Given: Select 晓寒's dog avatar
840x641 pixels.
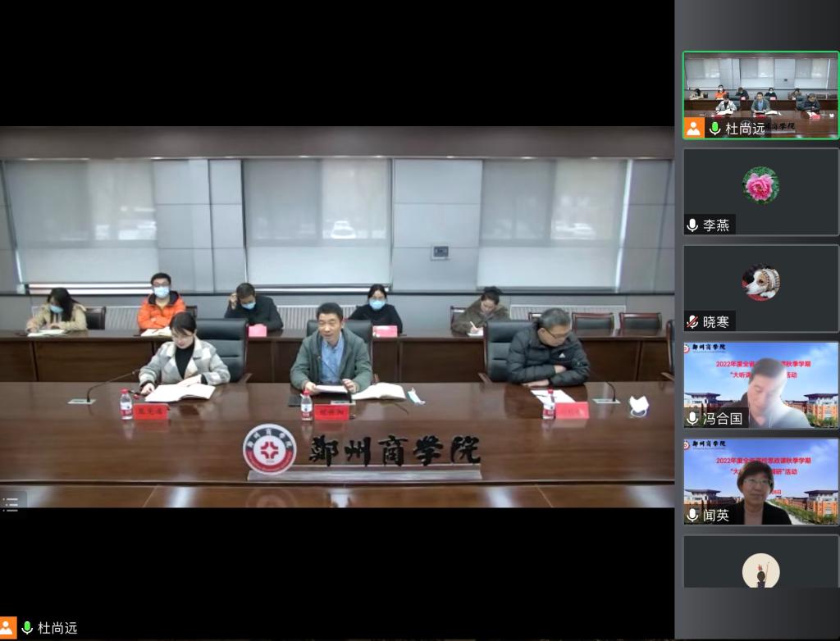Looking at the screenshot, I should tap(760, 281).
